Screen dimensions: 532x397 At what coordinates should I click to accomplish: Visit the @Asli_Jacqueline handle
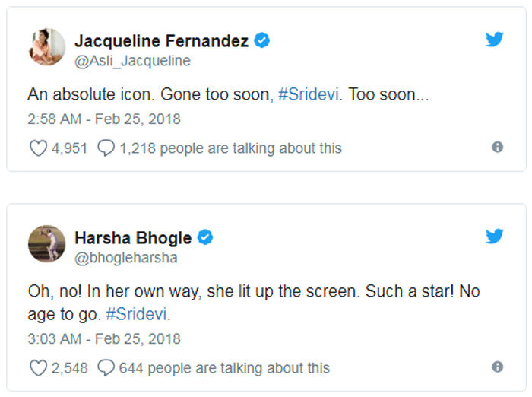click(132, 61)
